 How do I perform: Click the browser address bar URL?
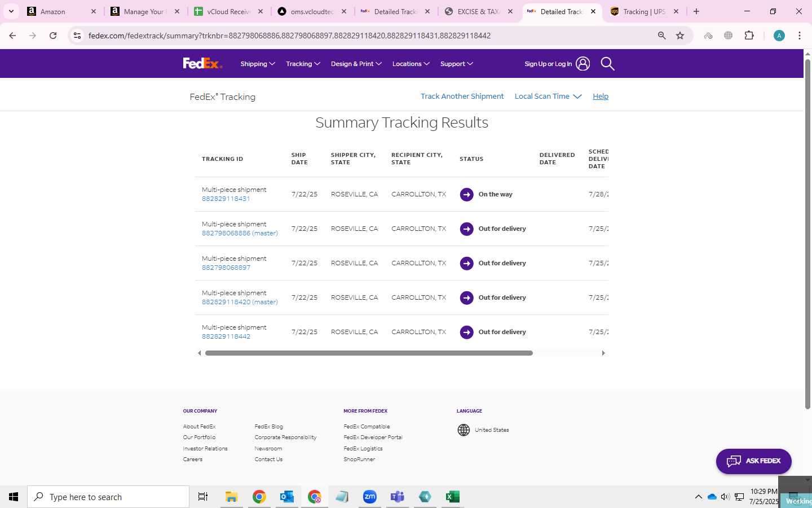(289, 36)
